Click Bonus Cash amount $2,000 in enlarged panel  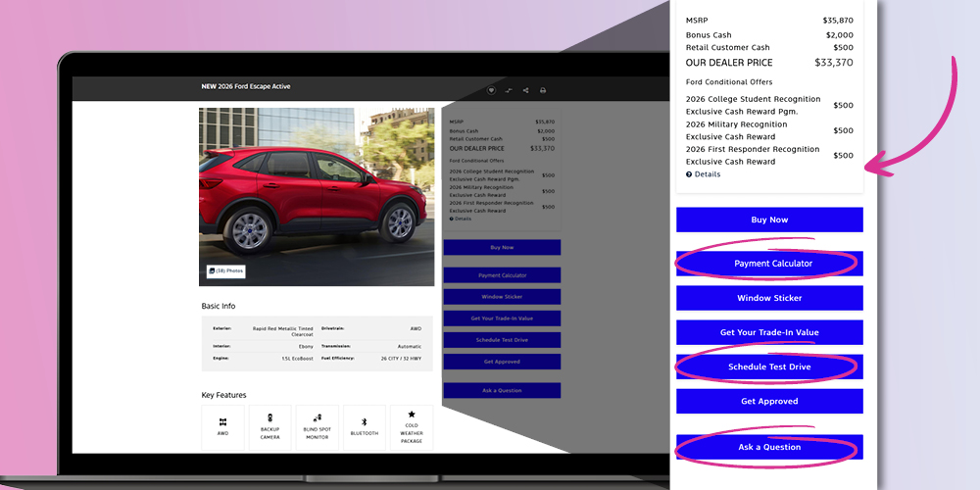[x=840, y=35]
